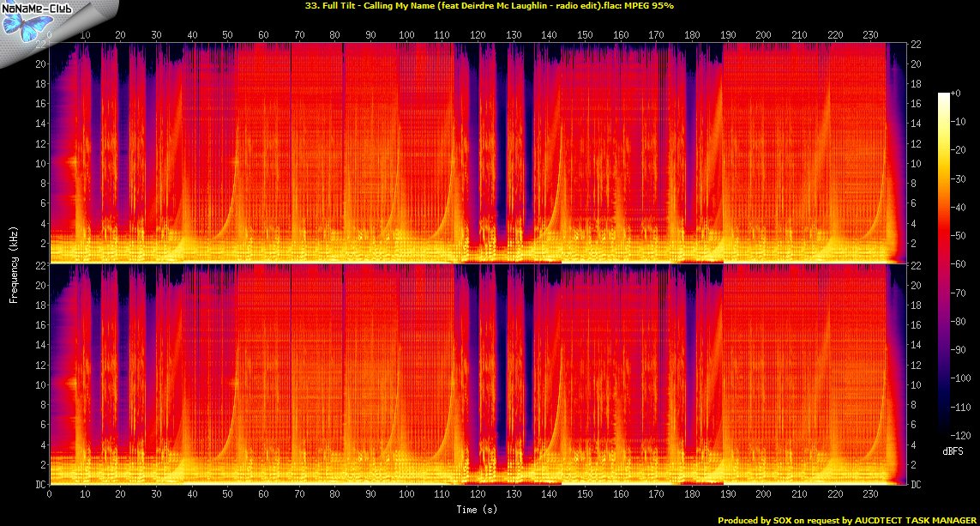Click the 200 second tick on bottom time axis
This screenshot has width=980, height=526.
click(763, 495)
